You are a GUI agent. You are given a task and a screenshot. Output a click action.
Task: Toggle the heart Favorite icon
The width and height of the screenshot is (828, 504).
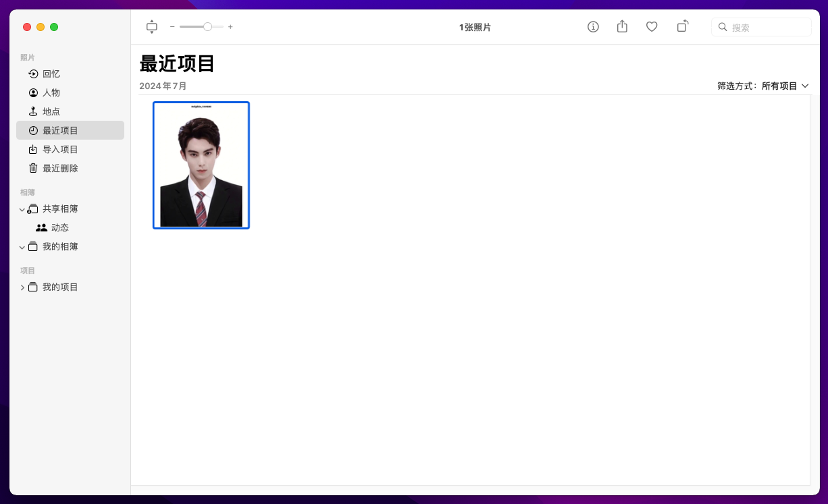pos(652,27)
